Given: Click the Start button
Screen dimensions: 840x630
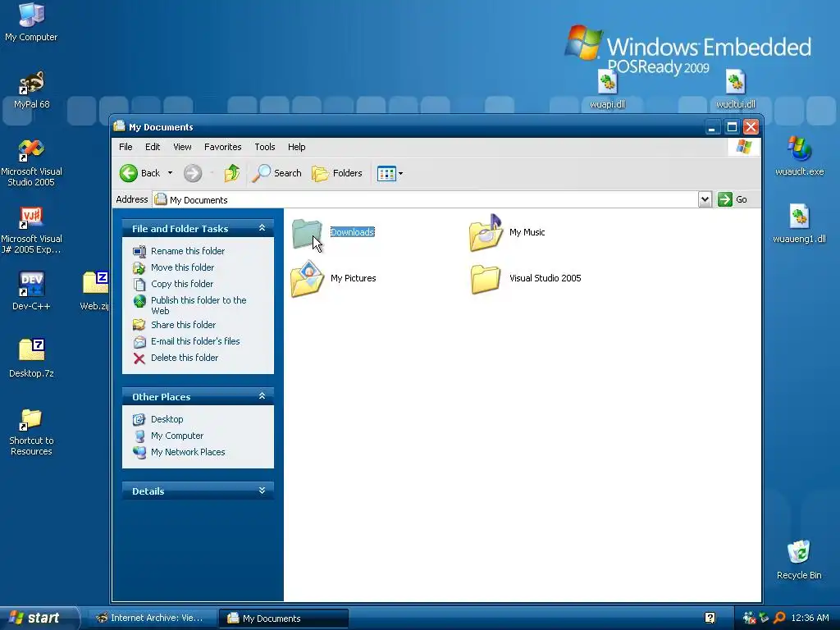Looking at the screenshot, I should 39,618.
